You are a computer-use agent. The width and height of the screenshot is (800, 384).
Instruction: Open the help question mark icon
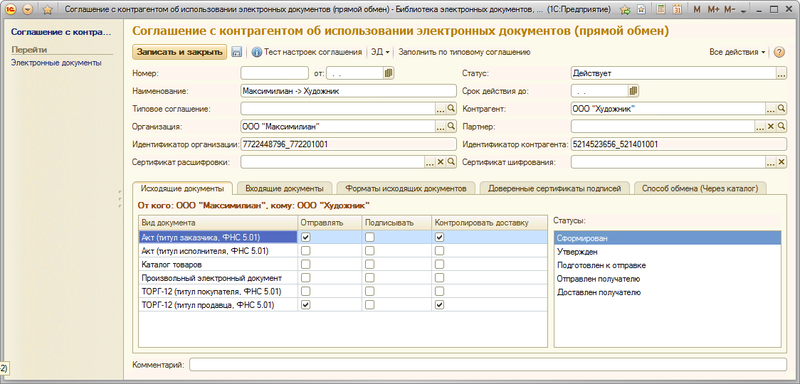779,52
